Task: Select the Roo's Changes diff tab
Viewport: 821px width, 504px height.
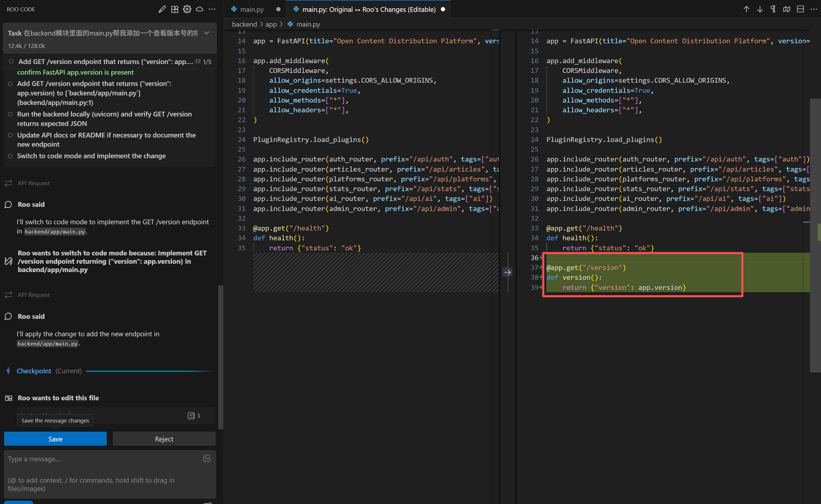Action: tap(369, 9)
